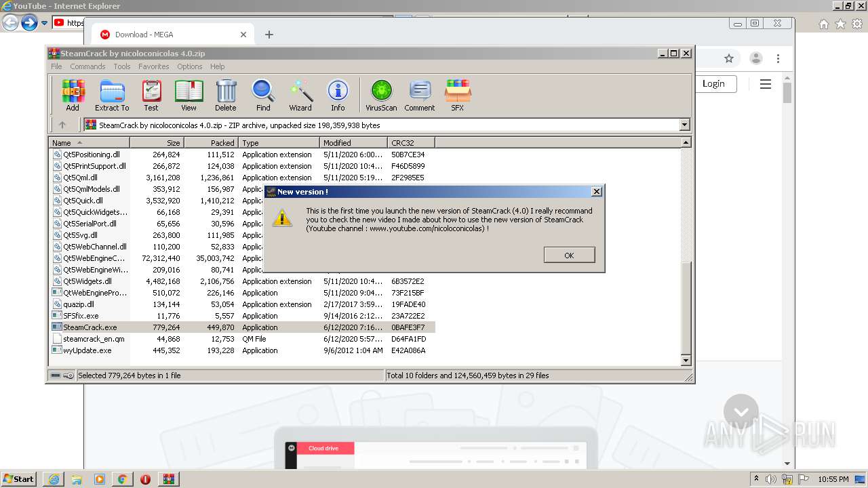Show hidden system tray icons

click(757, 479)
